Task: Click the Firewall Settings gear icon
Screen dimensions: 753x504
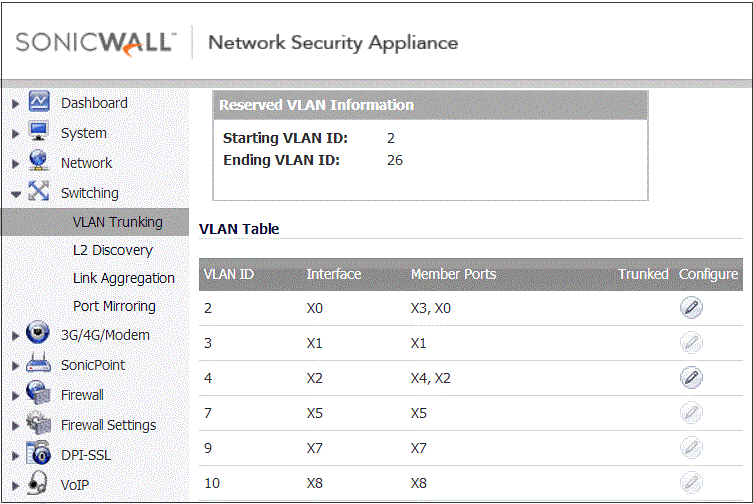Action: tap(38, 423)
